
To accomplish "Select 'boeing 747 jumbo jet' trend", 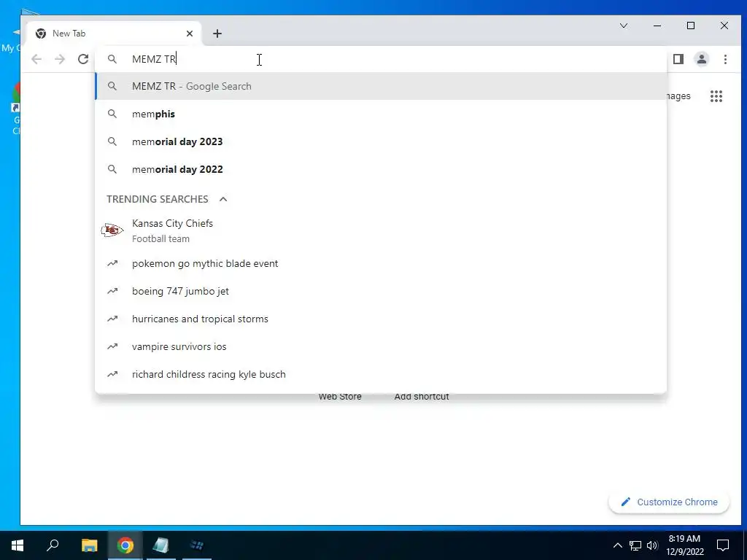I will tap(381, 291).
